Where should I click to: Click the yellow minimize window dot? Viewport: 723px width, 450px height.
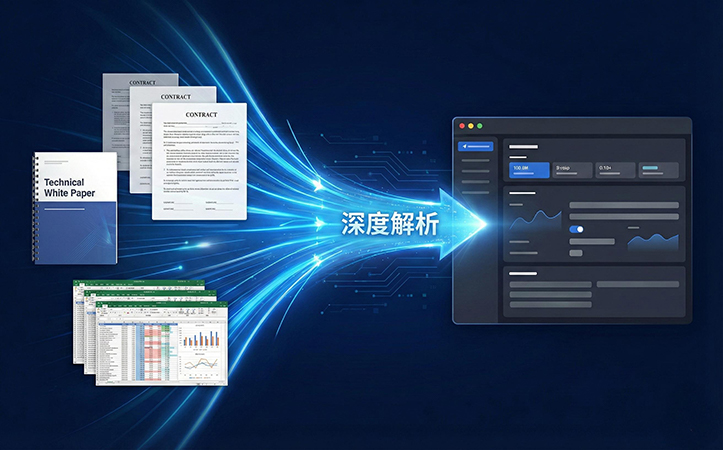pos(470,126)
